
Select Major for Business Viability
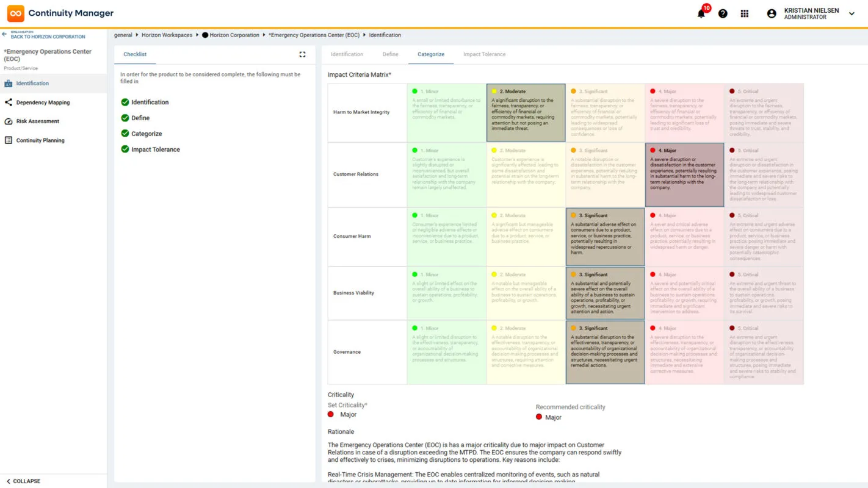685,293
